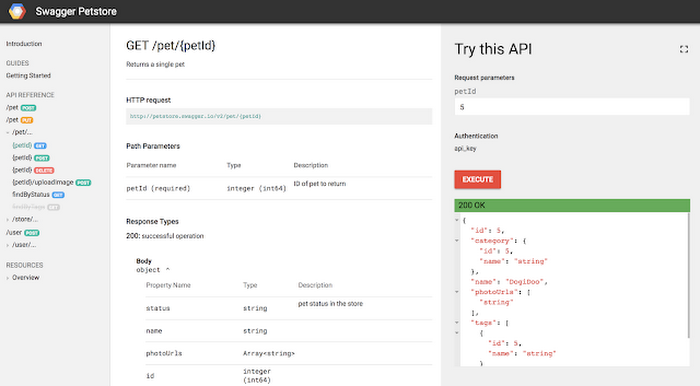This screenshot has width=700, height=386.
Task: Open the /user POST endpoint
Action: coord(23,232)
